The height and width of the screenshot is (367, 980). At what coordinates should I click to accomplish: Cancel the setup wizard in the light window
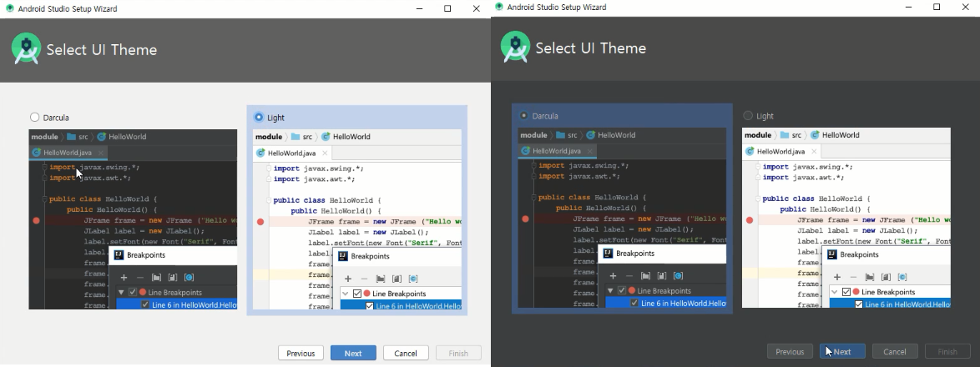(x=406, y=354)
